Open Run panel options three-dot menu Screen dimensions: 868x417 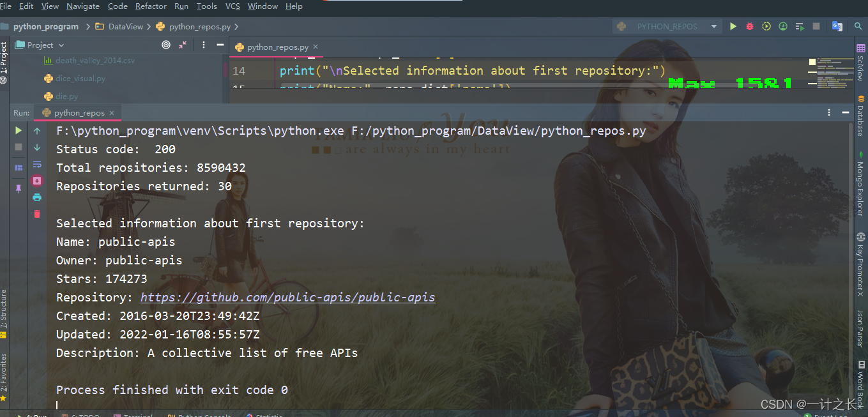(x=830, y=112)
